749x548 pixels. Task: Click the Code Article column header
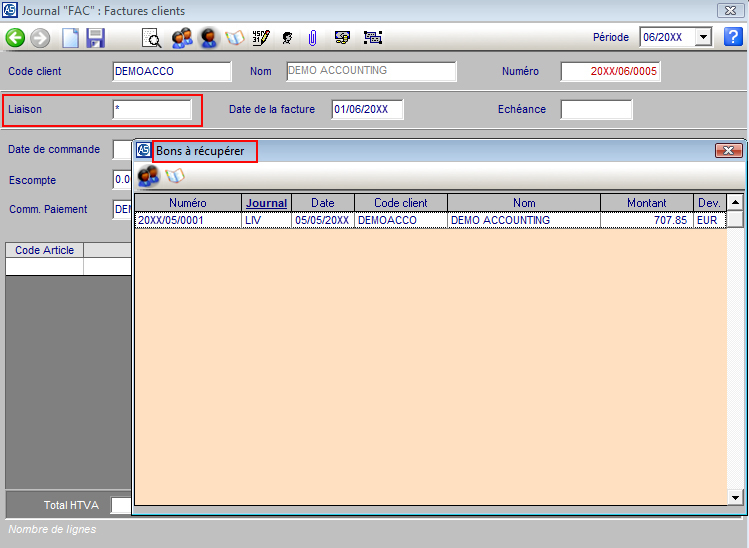pos(44,250)
